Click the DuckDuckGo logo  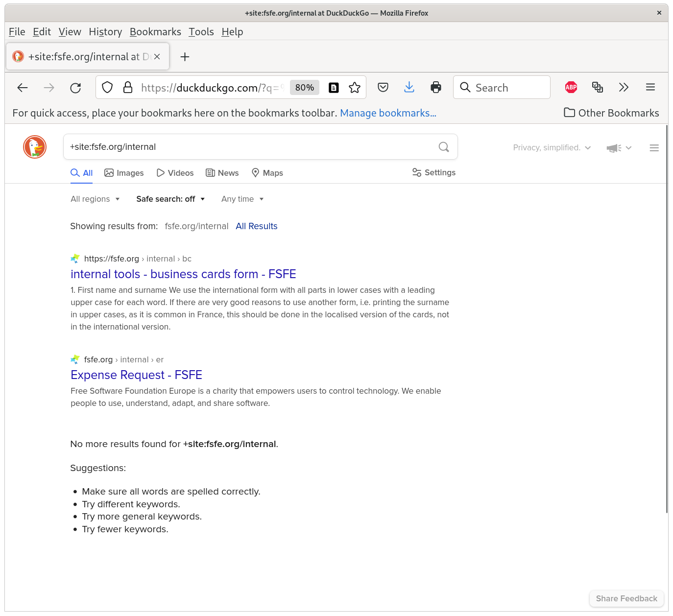point(35,147)
